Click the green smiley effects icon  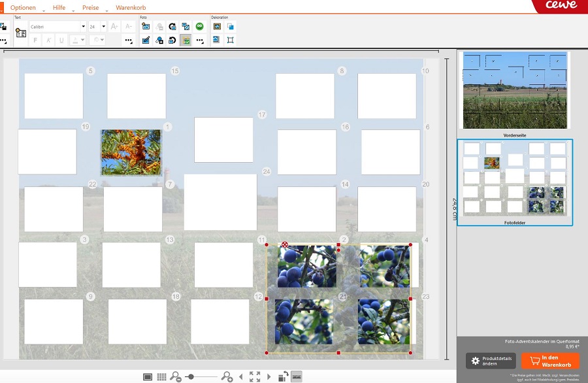199,27
